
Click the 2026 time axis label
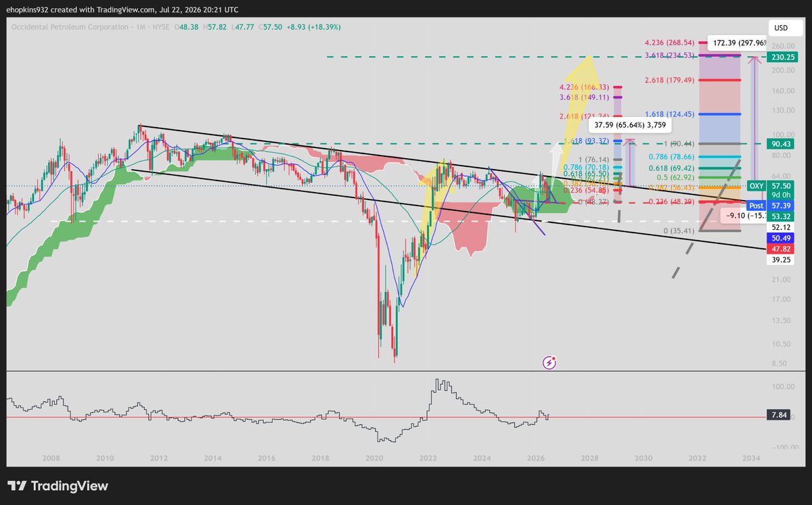(x=536, y=458)
